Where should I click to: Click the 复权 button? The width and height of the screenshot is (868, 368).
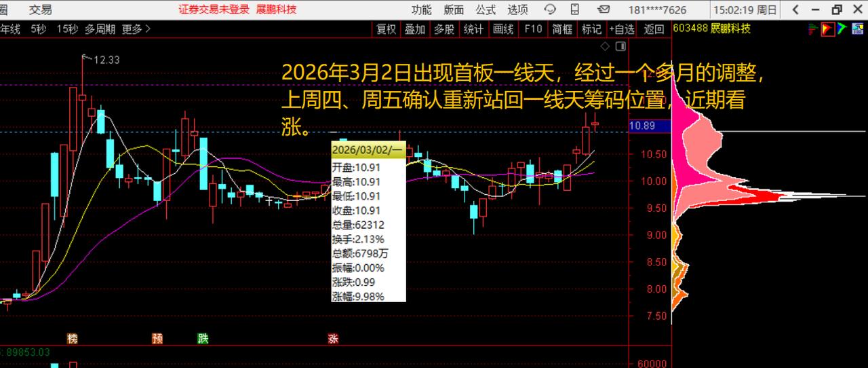pyautogui.click(x=387, y=29)
